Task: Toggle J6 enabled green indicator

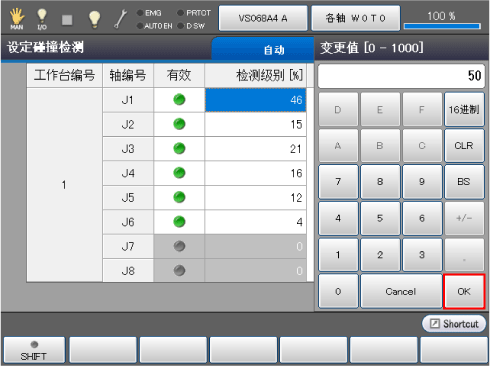Action: point(179,222)
